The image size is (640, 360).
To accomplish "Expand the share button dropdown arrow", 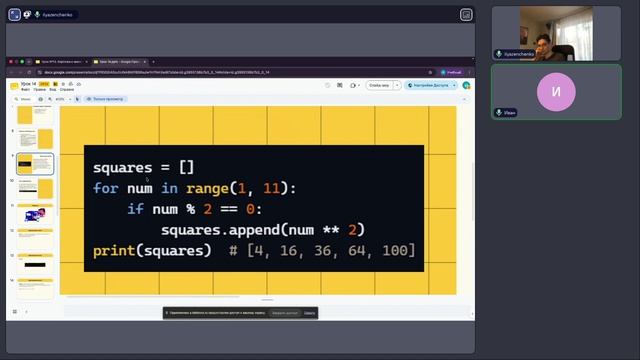I will click(454, 85).
